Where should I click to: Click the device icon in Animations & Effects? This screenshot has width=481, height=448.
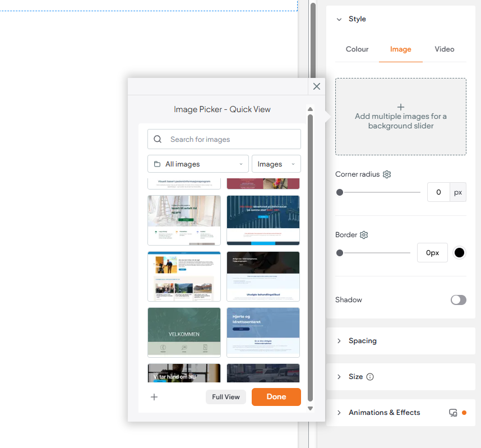453,413
